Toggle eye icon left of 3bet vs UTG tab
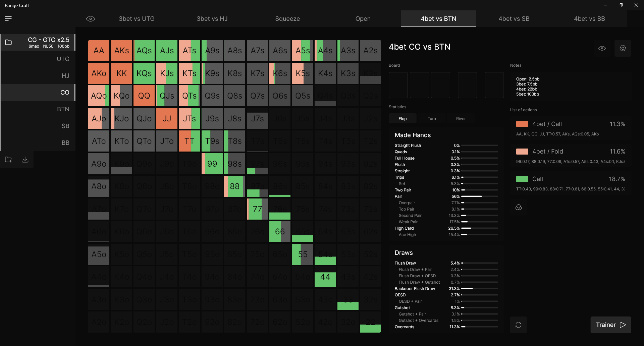This screenshot has width=644, height=346. click(x=91, y=19)
